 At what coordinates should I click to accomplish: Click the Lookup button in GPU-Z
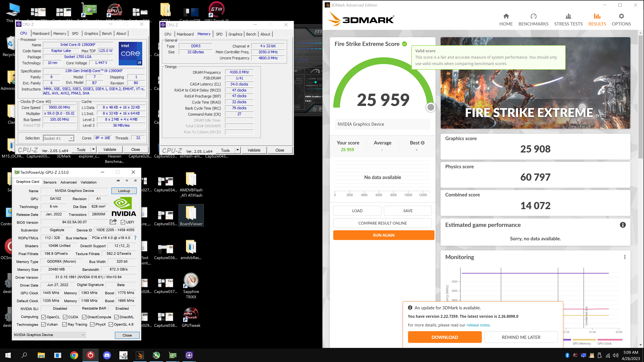coord(124,191)
